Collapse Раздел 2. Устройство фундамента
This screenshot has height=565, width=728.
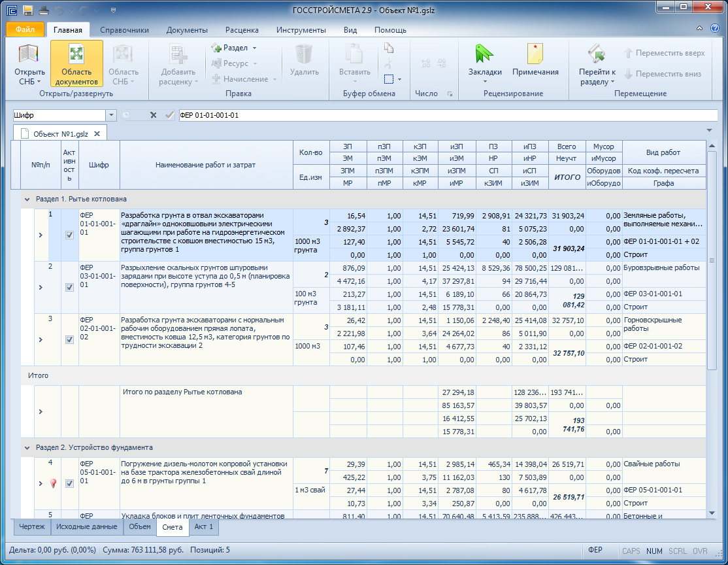coord(27,448)
